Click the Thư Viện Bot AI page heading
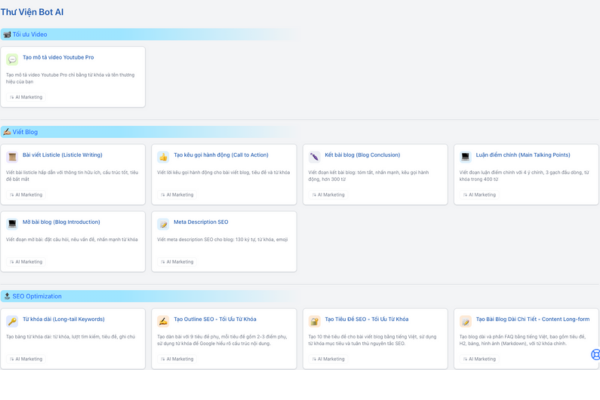This screenshot has height=400, width=600. (x=34, y=10)
